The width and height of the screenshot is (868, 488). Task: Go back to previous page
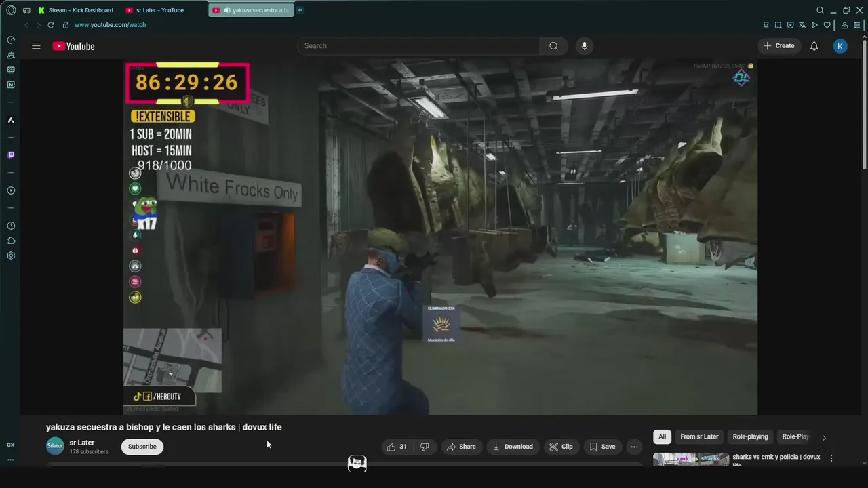pyautogui.click(x=26, y=25)
